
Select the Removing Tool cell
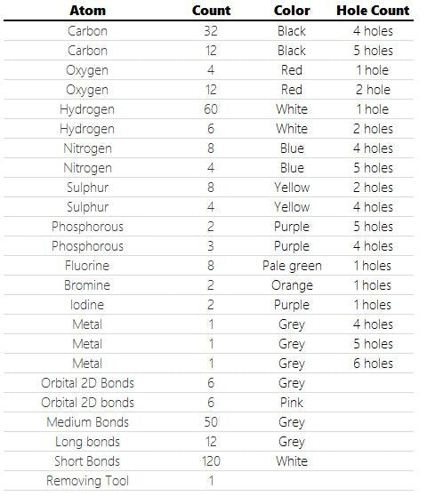(87, 481)
